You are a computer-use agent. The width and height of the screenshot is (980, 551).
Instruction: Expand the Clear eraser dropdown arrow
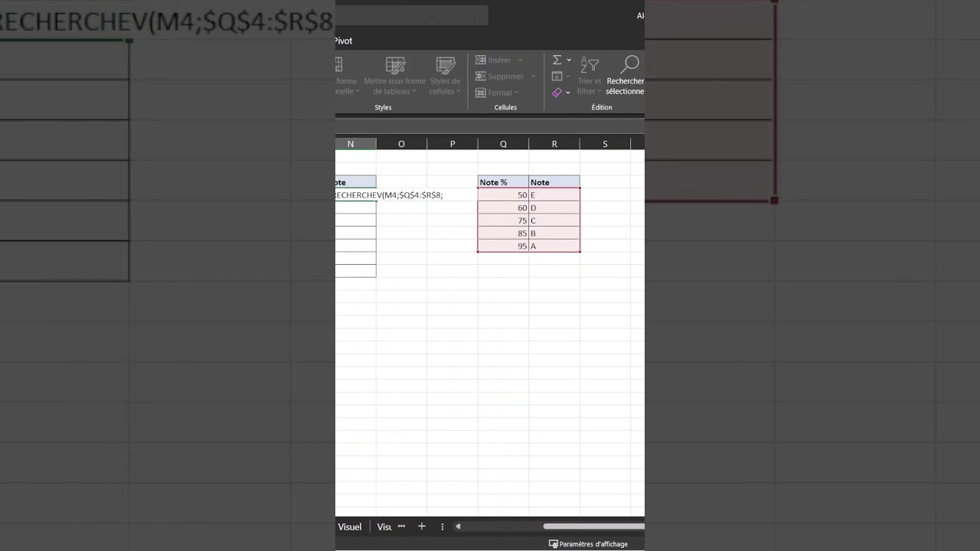(x=568, y=93)
